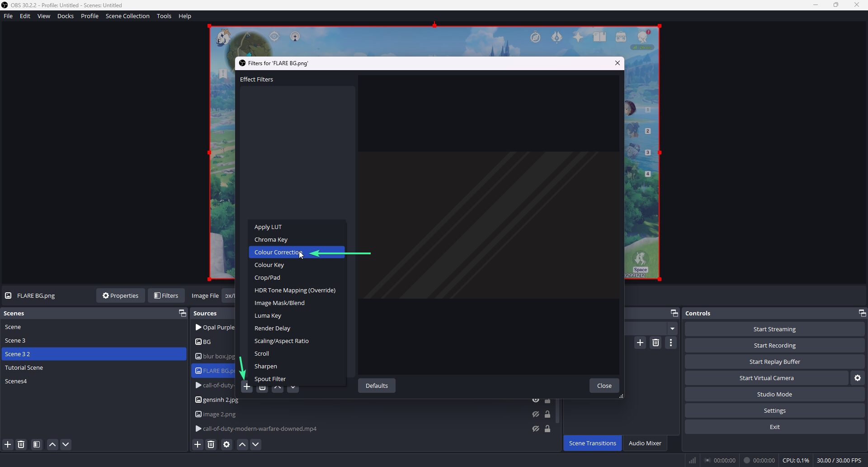This screenshot has height=467, width=868.
Task: Open virtual camera settings gear
Action: [x=858, y=378]
